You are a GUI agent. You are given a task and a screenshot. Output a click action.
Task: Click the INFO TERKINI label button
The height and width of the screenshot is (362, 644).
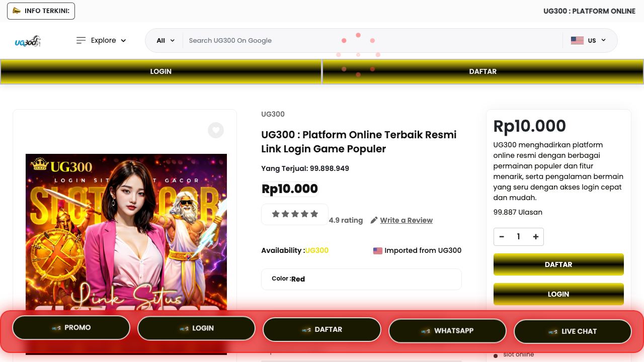[41, 11]
